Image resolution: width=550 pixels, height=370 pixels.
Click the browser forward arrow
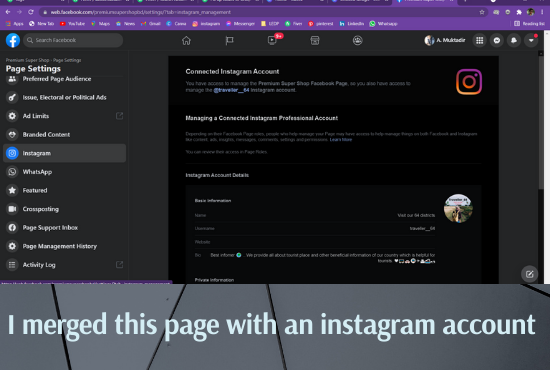(x=19, y=12)
